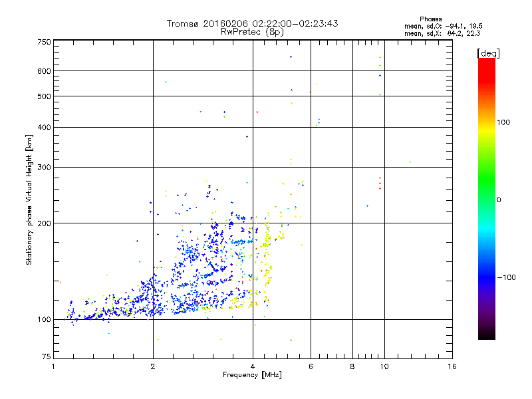Click the x-axis '6' MHz tick label
This screenshot has height=399, width=532.
[x=311, y=366]
